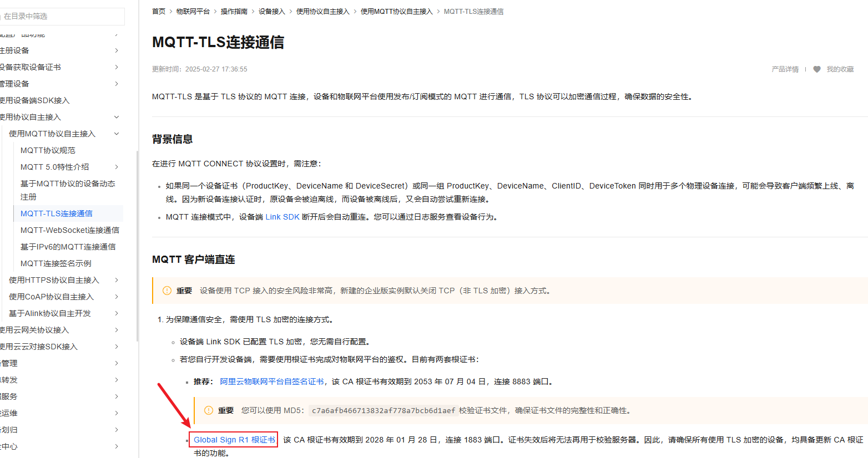The image size is (868, 458).
Task: Expand 使用CoAP协议自主接入 chevron
Action: coord(117,297)
